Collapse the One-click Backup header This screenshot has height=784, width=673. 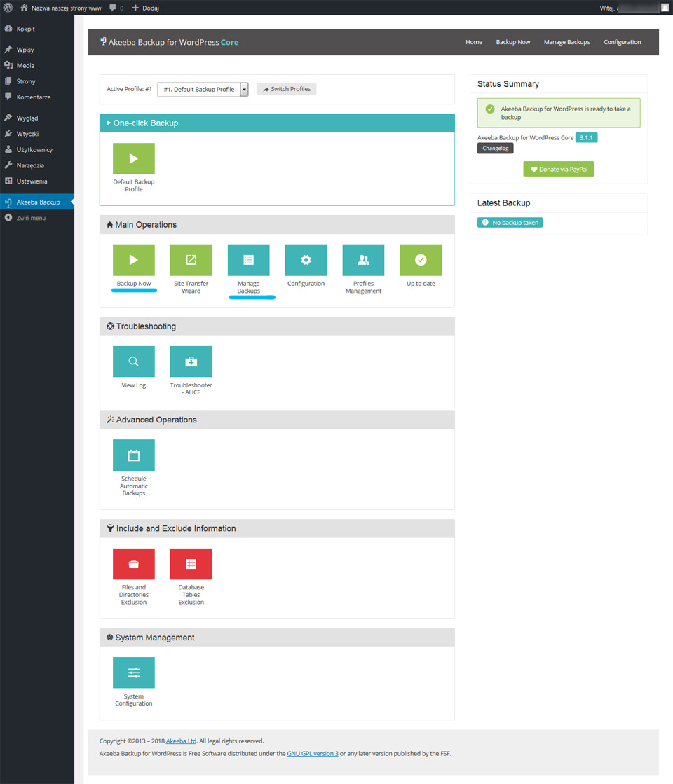coord(277,123)
